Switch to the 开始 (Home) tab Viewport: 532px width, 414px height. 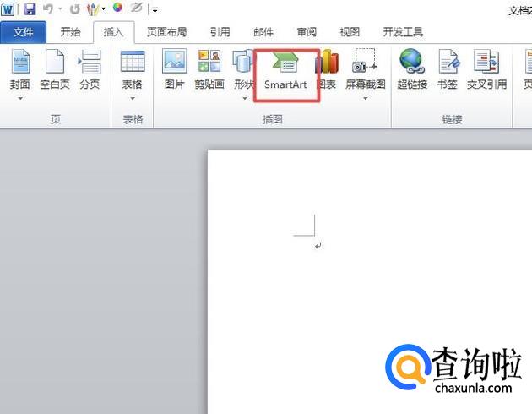tap(70, 32)
